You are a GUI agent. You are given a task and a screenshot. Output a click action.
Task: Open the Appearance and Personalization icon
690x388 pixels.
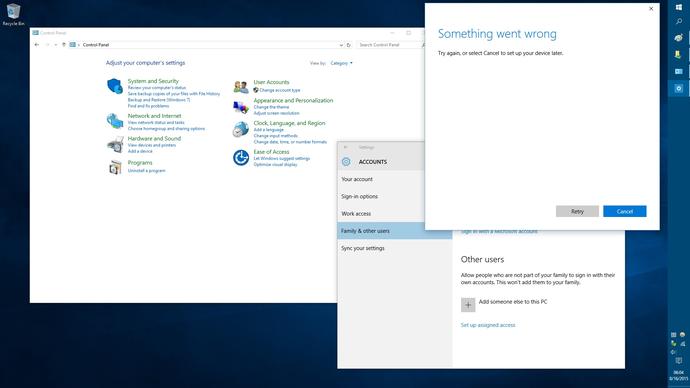[x=241, y=107]
